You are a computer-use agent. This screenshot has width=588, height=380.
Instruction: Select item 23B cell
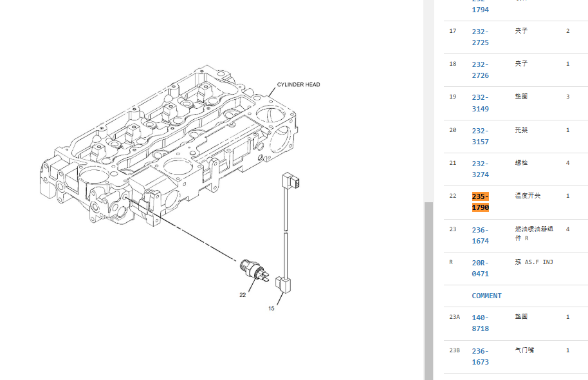(454, 350)
